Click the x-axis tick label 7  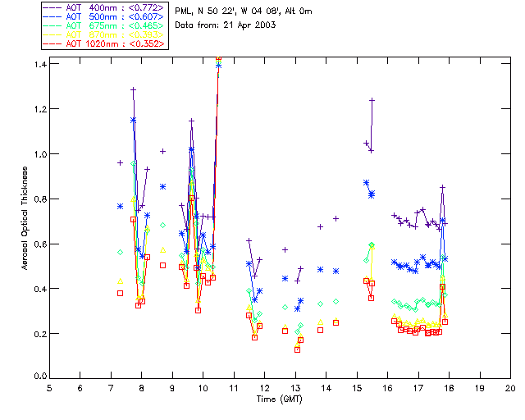point(111,388)
